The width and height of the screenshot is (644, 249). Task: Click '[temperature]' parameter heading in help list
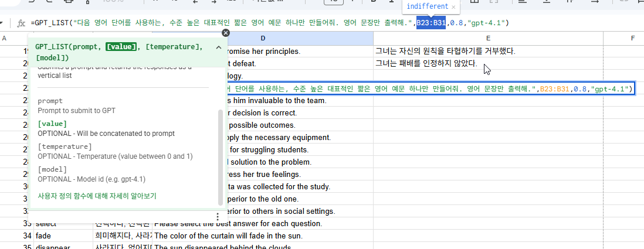click(65, 146)
